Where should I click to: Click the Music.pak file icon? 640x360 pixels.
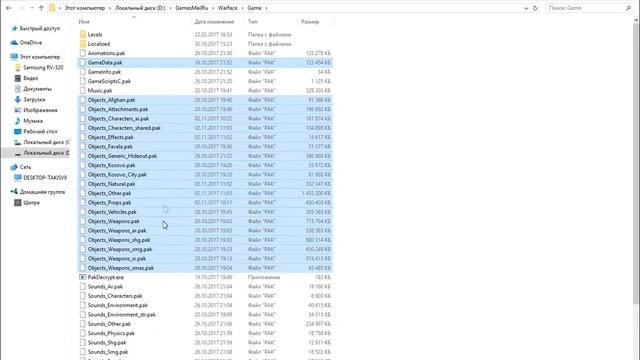point(83,91)
